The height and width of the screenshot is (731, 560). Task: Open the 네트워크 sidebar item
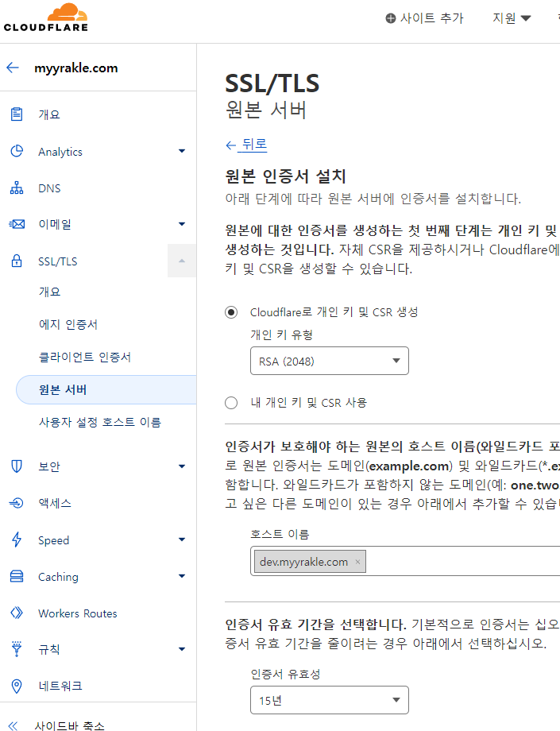pos(60,686)
